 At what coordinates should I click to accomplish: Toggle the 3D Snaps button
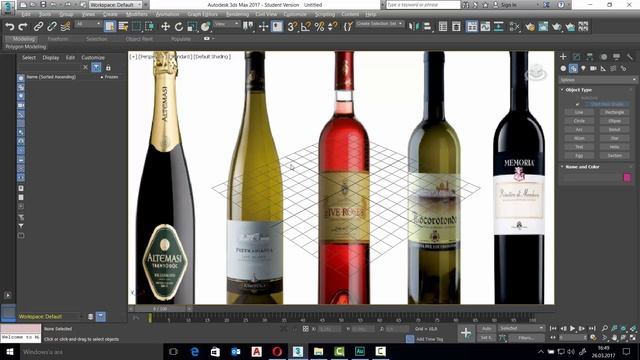pyautogui.click(x=292, y=27)
